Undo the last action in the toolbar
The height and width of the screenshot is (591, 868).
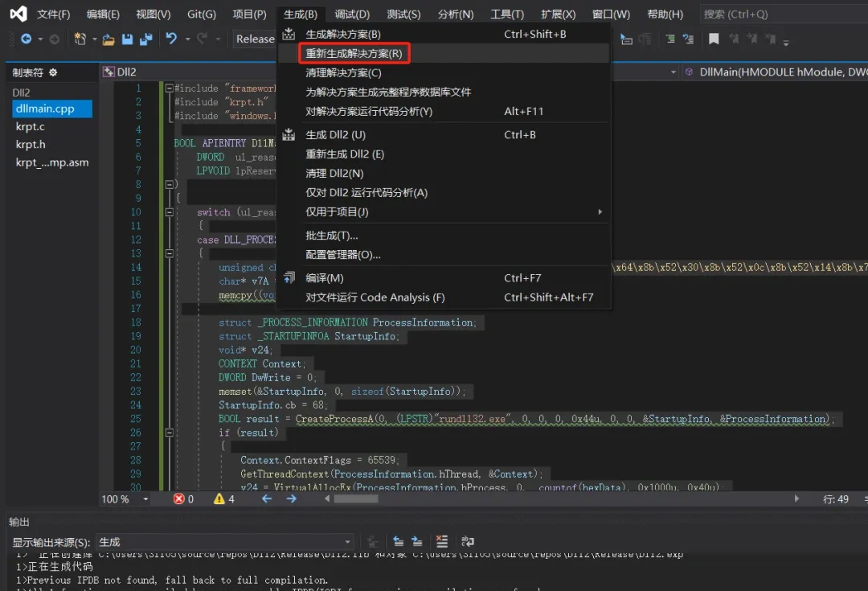(171, 39)
